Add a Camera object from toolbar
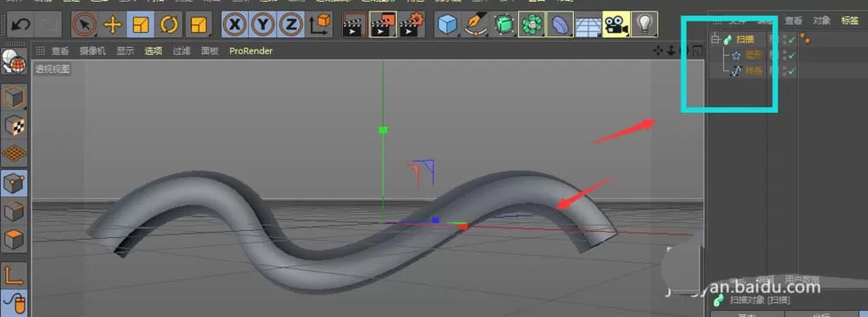Screen dimensions: 868x317 tap(616, 24)
